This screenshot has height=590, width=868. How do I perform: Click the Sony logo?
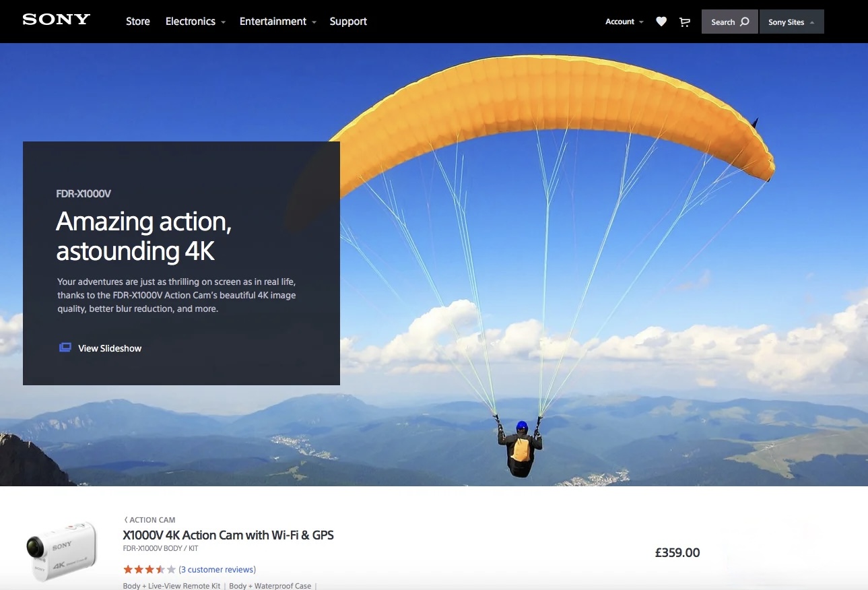(x=57, y=20)
